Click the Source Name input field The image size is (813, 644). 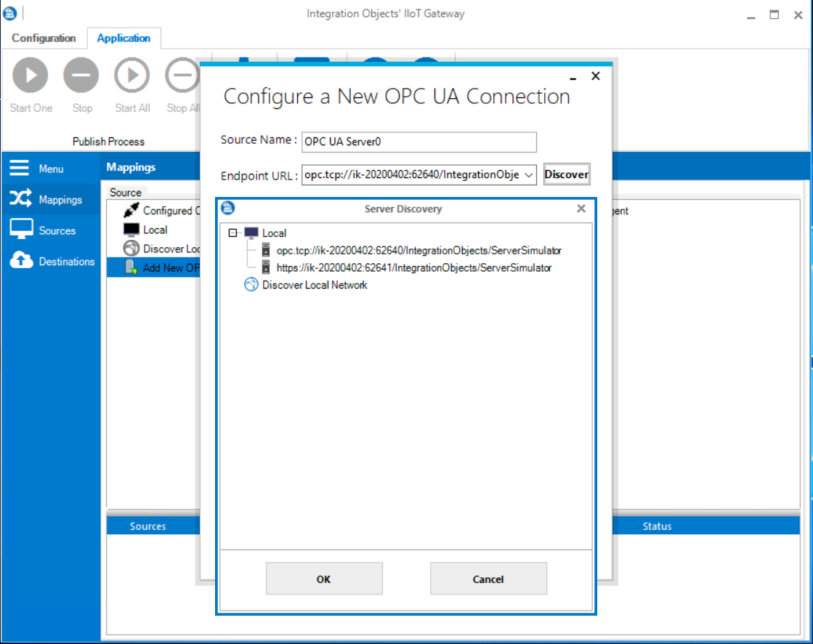pyautogui.click(x=418, y=142)
